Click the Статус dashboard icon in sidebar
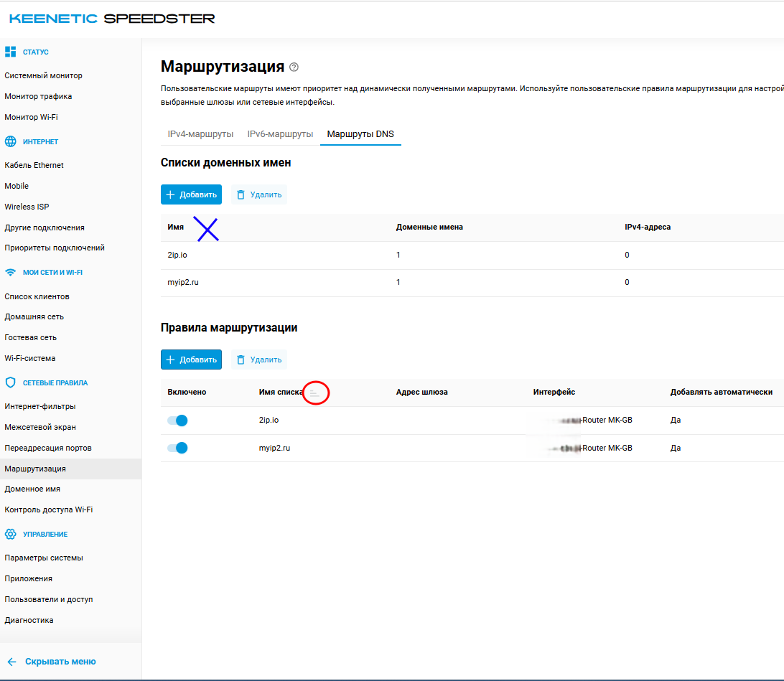The image size is (784, 681). (10, 52)
